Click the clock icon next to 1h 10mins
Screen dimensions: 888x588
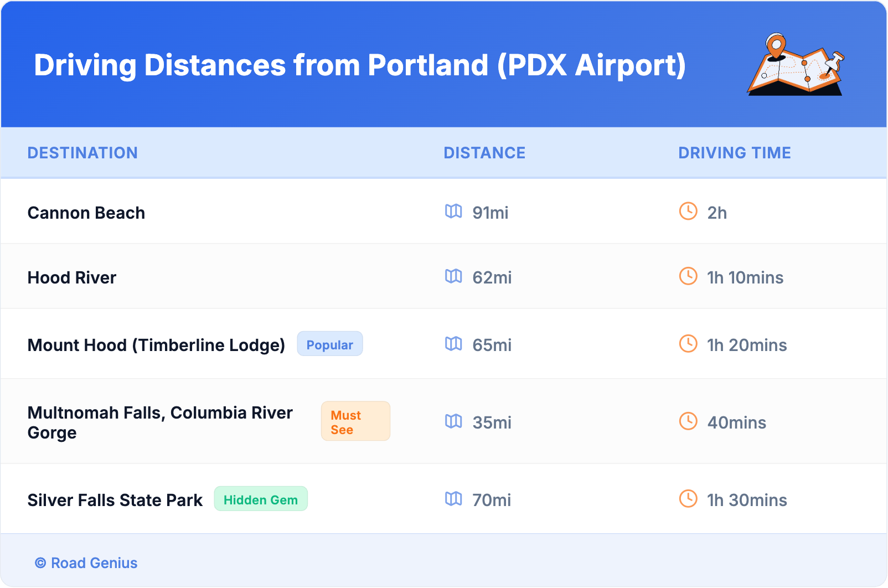(688, 276)
